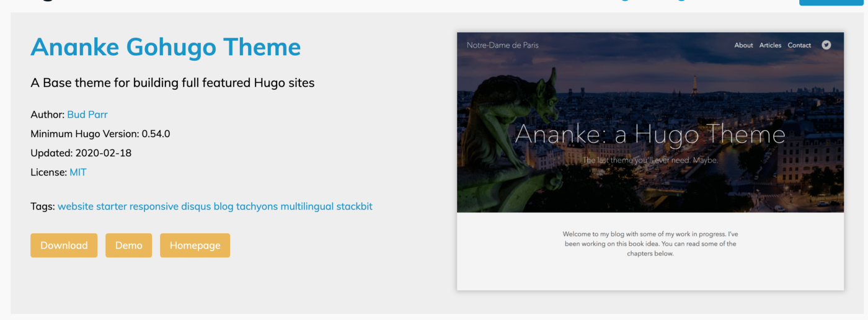
Task: Click the 'Ananke: a Hugo Theme' preview title
Action: tap(650, 134)
